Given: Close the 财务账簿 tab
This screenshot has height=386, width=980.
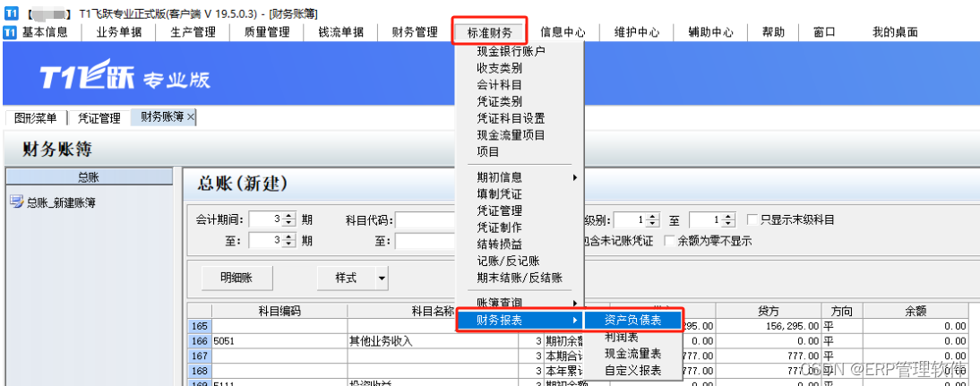Looking at the screenshot, I should click(x=191, y=116).
